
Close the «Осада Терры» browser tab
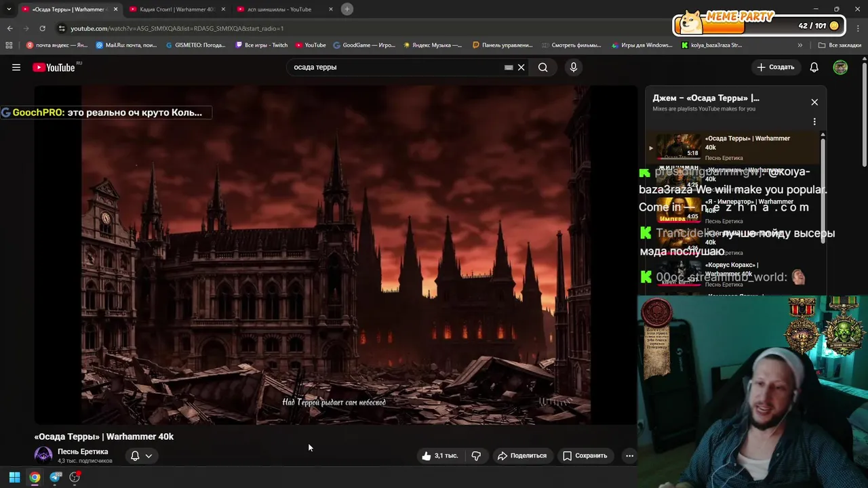pyautogui.click(x=115, y=9)
